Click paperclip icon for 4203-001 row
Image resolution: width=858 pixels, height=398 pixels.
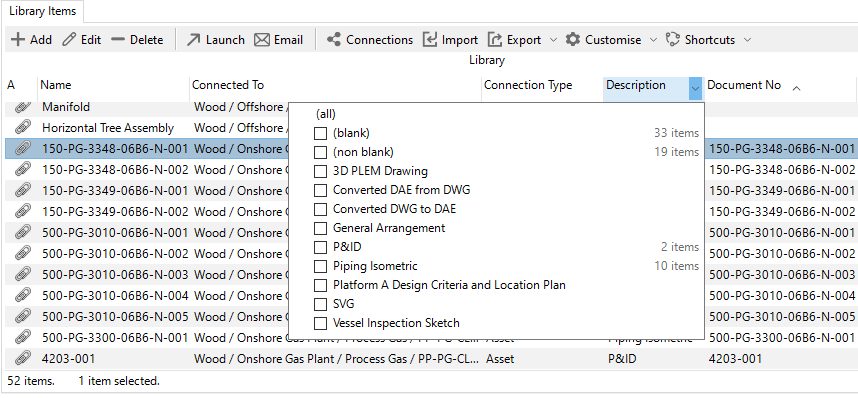coord(22,359)
